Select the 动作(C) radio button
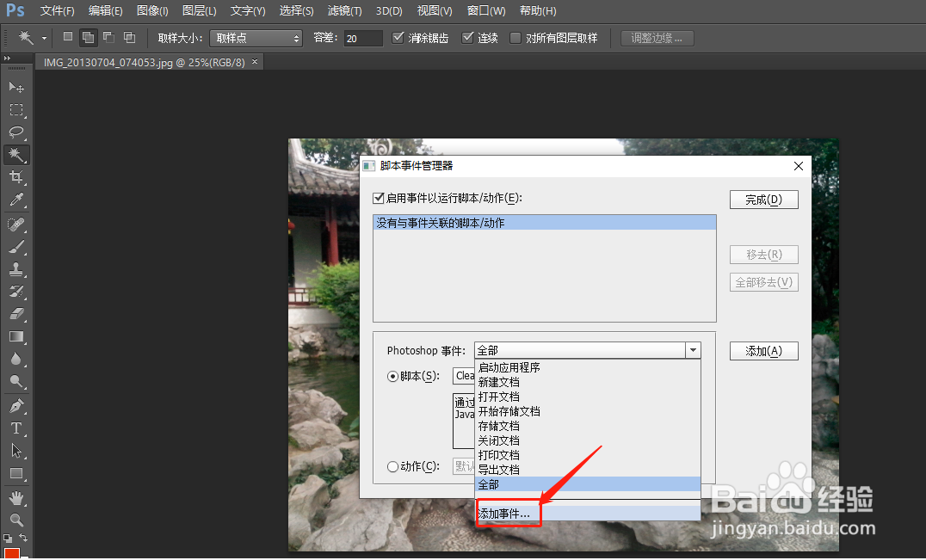 coord(392,466)
